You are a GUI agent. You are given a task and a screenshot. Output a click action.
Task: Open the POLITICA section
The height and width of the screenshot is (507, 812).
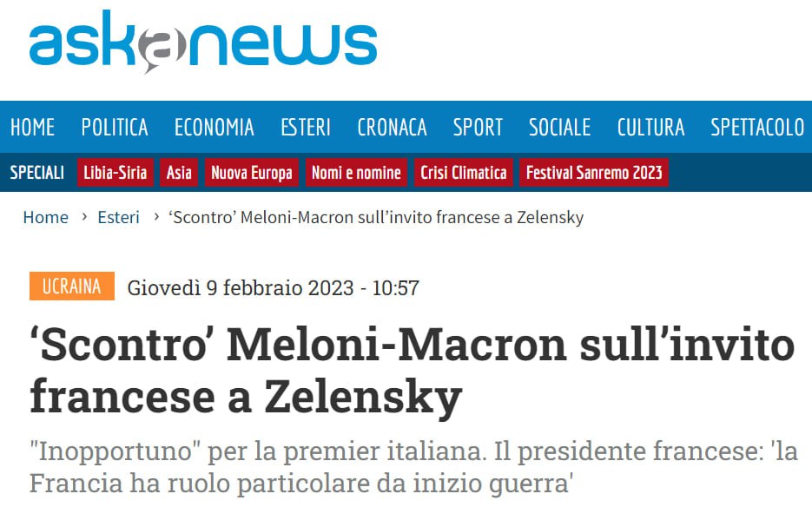(115, 128)
